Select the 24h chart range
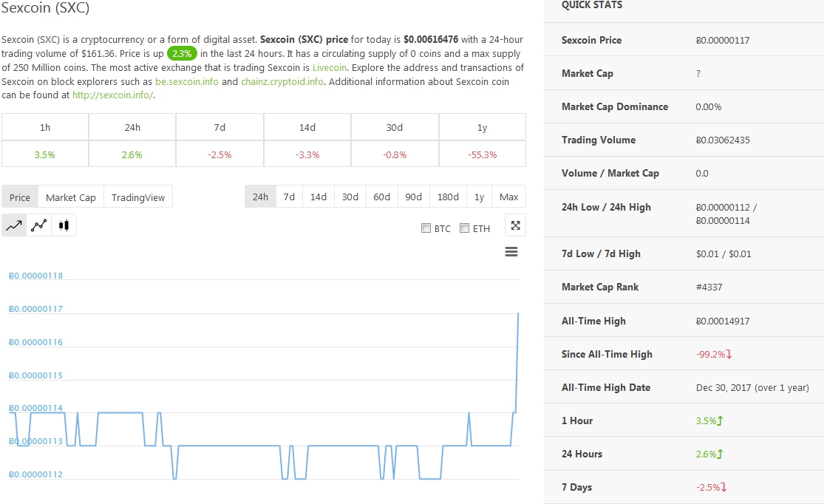Image resolution: width=824 pixels, height=504 pixels. pyautogui.click(x=260, y=197)
